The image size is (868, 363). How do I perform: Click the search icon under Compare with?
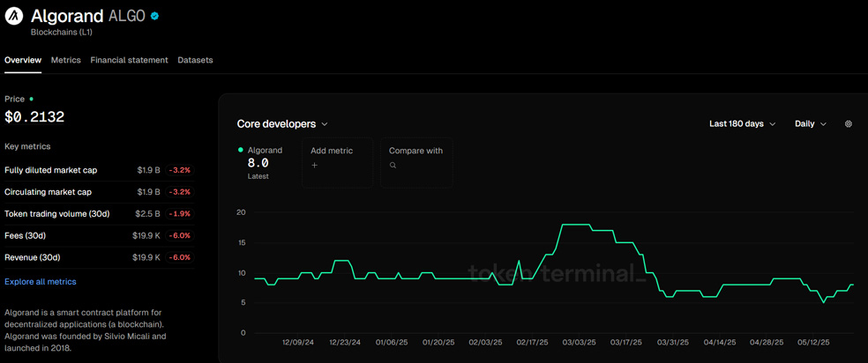pyautogui.click(x=393, y=166)
